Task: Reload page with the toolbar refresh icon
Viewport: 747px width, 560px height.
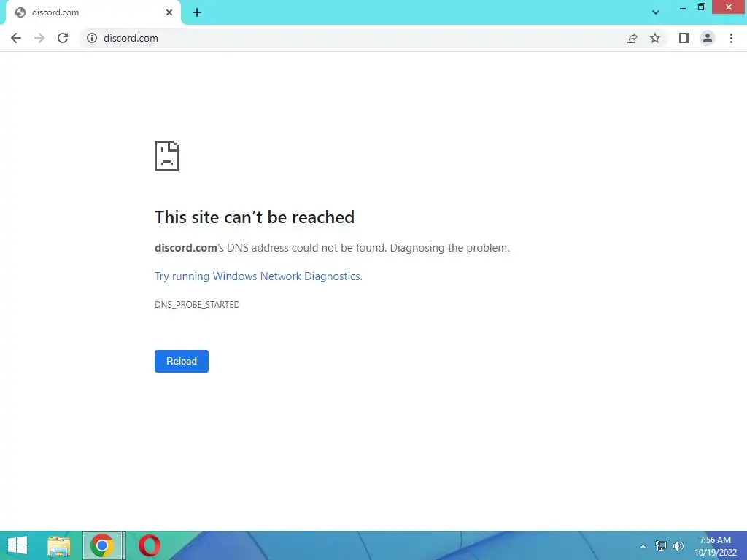Action: [63, 38]
